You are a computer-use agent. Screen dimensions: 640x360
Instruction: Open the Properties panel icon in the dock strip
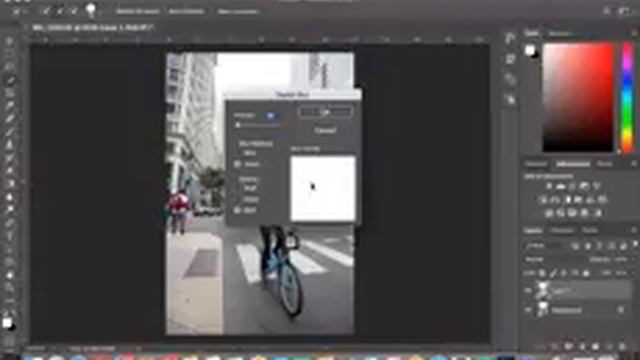point(510,59)
